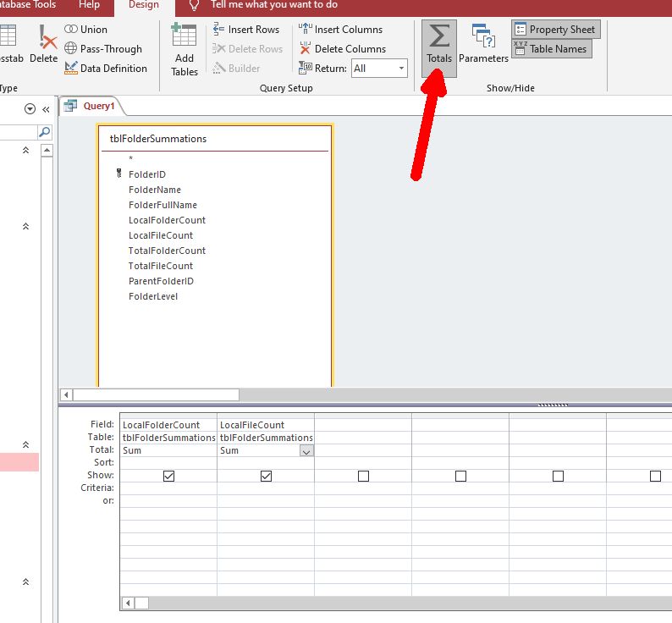Select the FolderLevel field
672x623 pixels.
click(x=153, y=296)
